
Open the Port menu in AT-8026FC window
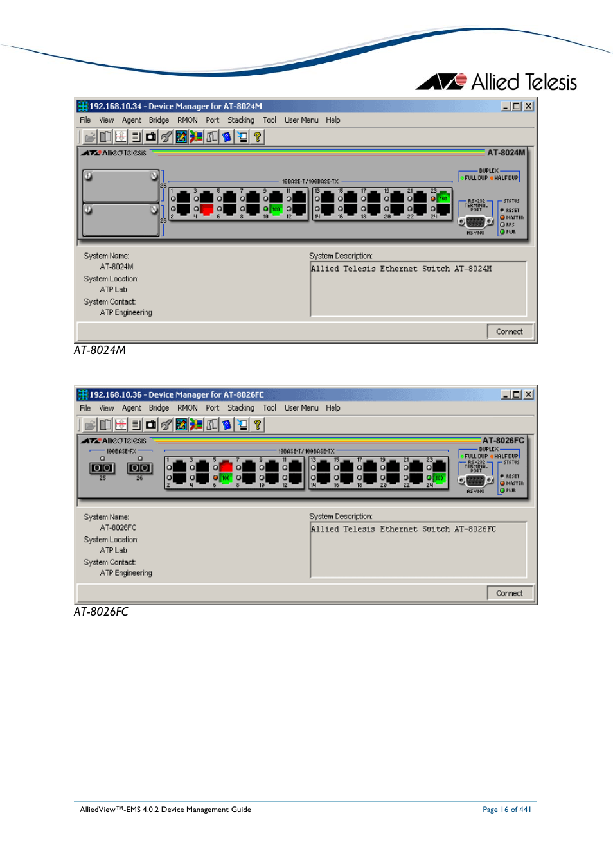213,408
